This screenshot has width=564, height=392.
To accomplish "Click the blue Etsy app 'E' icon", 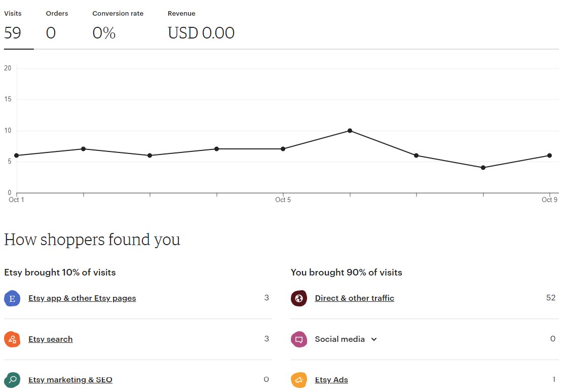I will (x=12, y=298).
